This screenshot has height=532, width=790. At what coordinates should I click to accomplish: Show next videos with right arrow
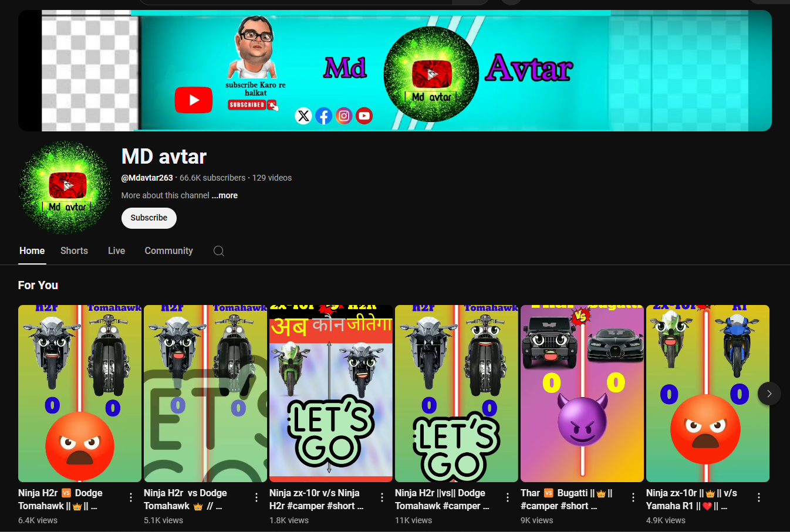click(769, 394)
